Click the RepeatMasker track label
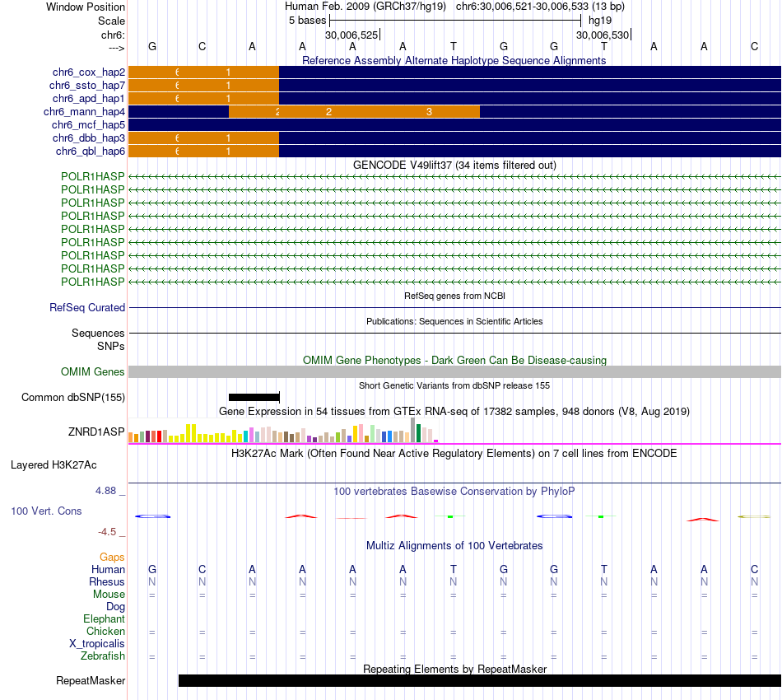This screenshot has height=700, width=782. [91, 681]
